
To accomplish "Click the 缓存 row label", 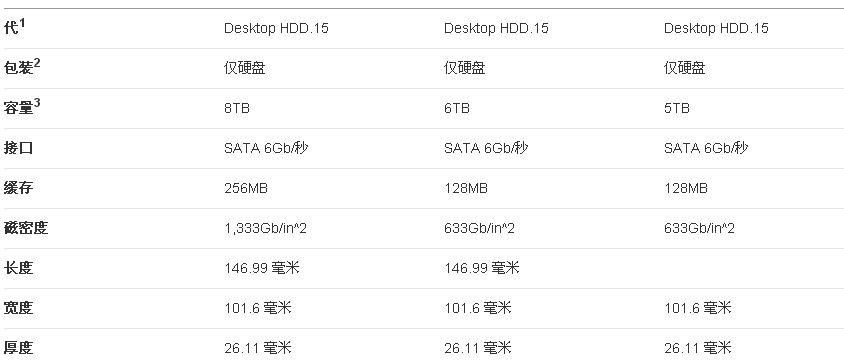I will pos(18,188).
